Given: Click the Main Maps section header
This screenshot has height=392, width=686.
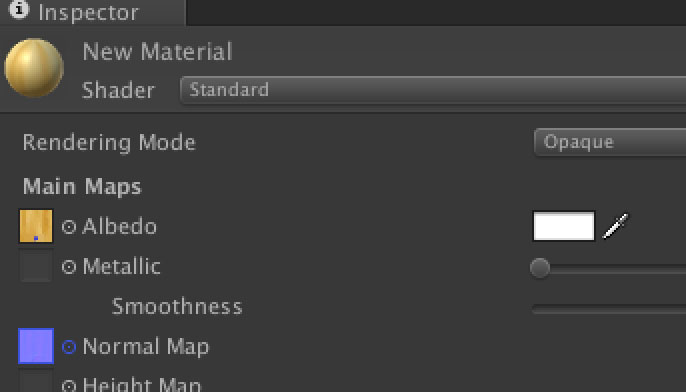Looking at the screenshot, I should (82, 187).
